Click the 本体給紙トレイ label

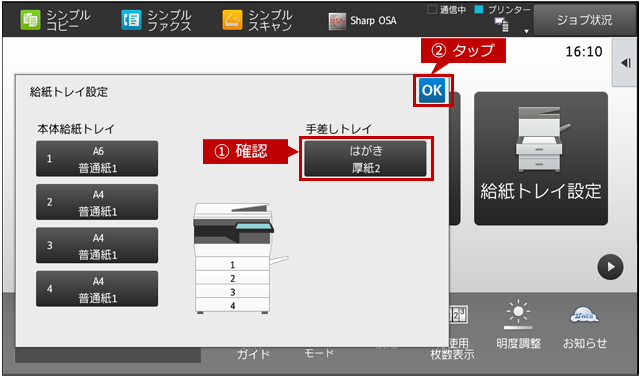(x=76, y=129)
